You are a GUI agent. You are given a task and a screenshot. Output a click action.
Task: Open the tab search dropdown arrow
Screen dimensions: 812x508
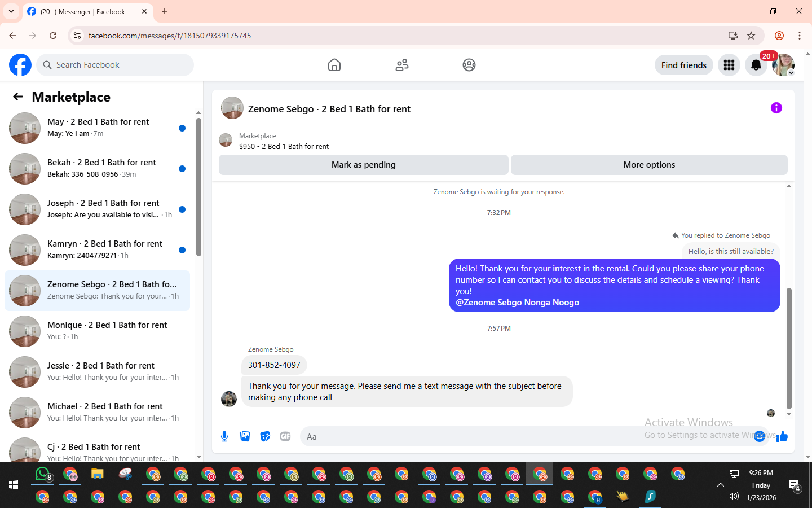point(11,11)
